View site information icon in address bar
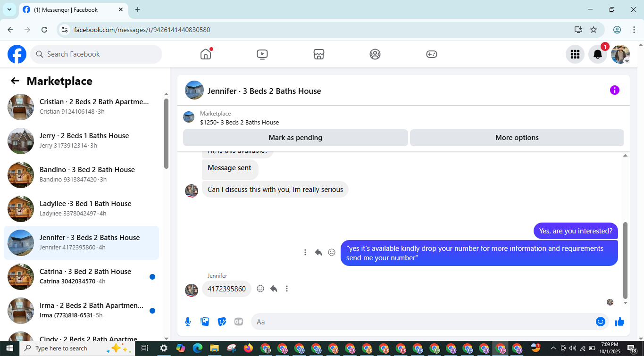The image size is (644, 356). 65,30
